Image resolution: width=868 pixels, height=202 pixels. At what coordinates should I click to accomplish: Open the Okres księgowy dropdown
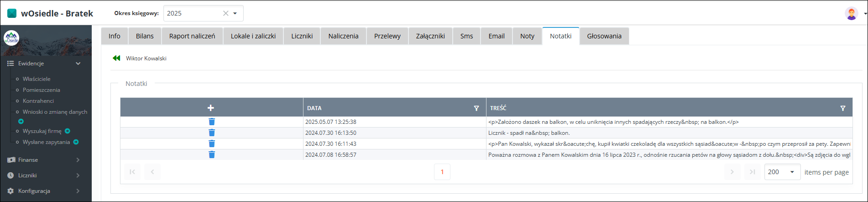click(235, 13)
